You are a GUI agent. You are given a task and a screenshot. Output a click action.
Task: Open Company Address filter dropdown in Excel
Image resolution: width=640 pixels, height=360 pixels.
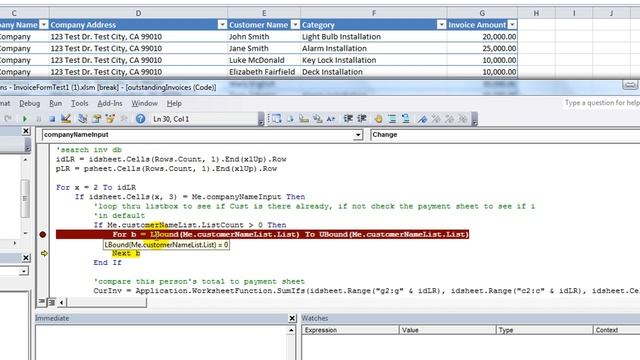click(222, 25)
